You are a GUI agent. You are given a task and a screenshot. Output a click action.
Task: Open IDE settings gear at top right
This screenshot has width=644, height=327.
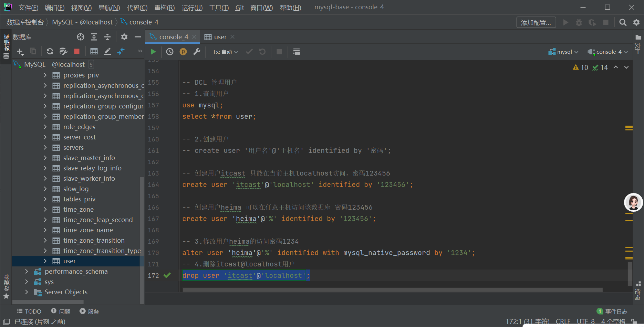(636, 22)
